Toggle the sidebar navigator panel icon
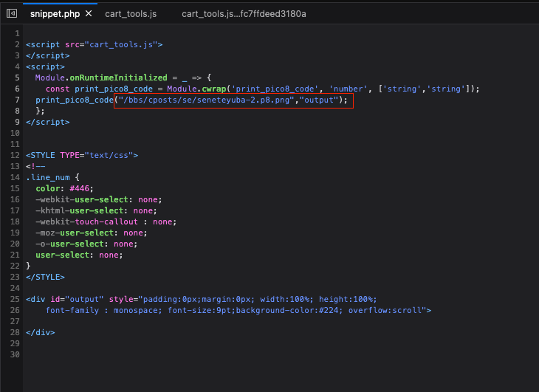 pyautogui.click(x=12, y=13)
